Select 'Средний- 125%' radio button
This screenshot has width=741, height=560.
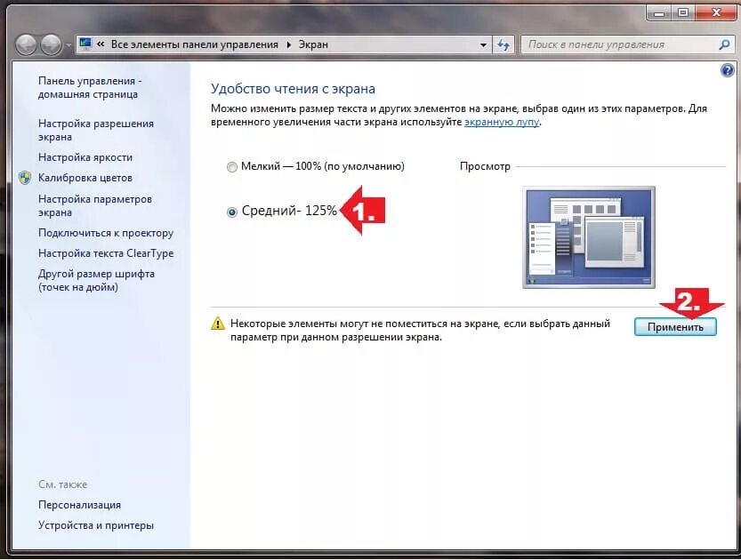coord(231,212)
